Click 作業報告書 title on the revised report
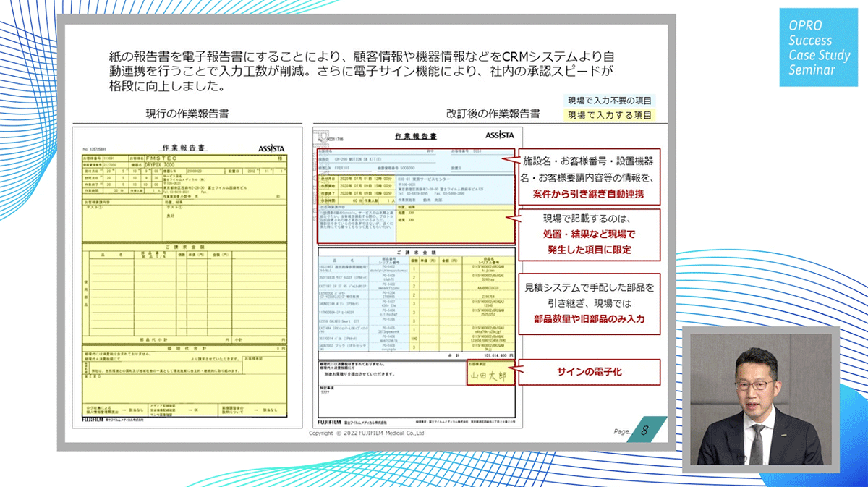Image resolution: width=868 pixels, height=487 pixels. pyautogui.click(x=416, y=136)
